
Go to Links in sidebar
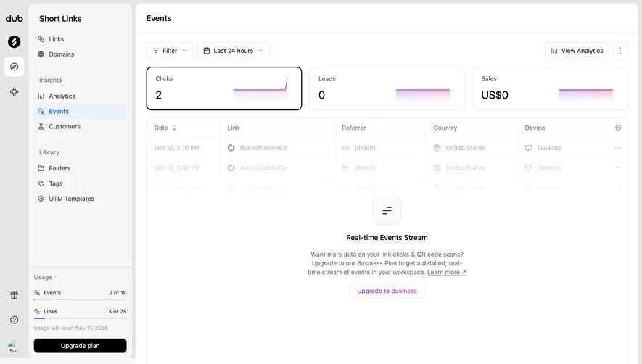click(81, 39)
